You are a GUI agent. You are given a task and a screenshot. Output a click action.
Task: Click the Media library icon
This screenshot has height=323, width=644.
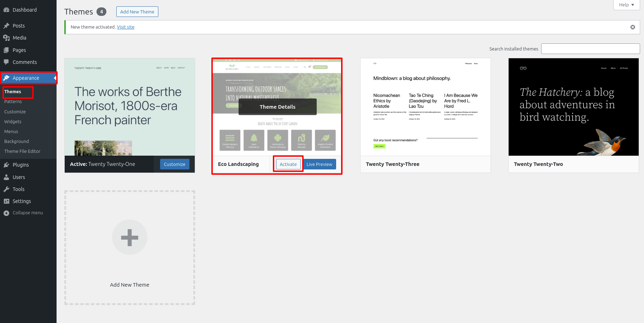point(6,38)
